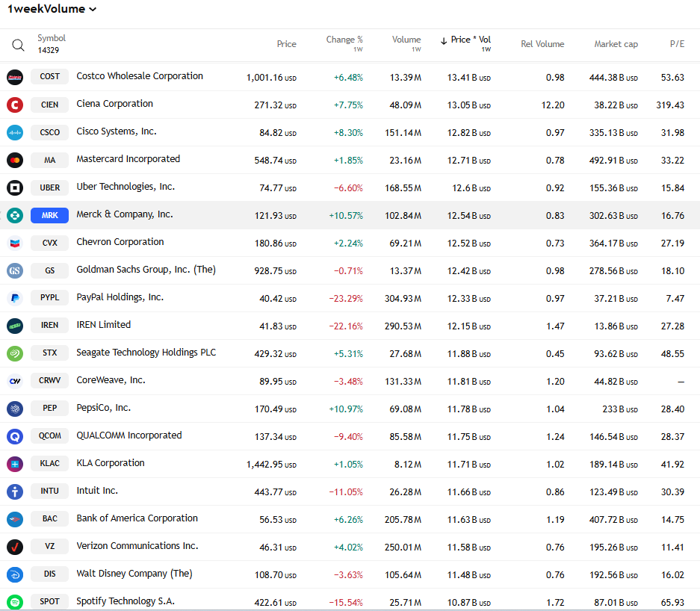Screen dimensions: 700x611
Task: Open the QCOM ticker badge
Action: [49, 436]
